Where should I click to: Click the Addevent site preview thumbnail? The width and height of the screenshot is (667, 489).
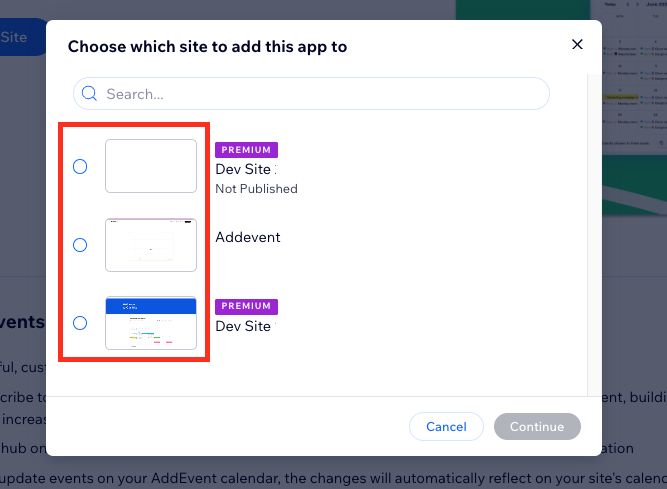tap(151, 245)
